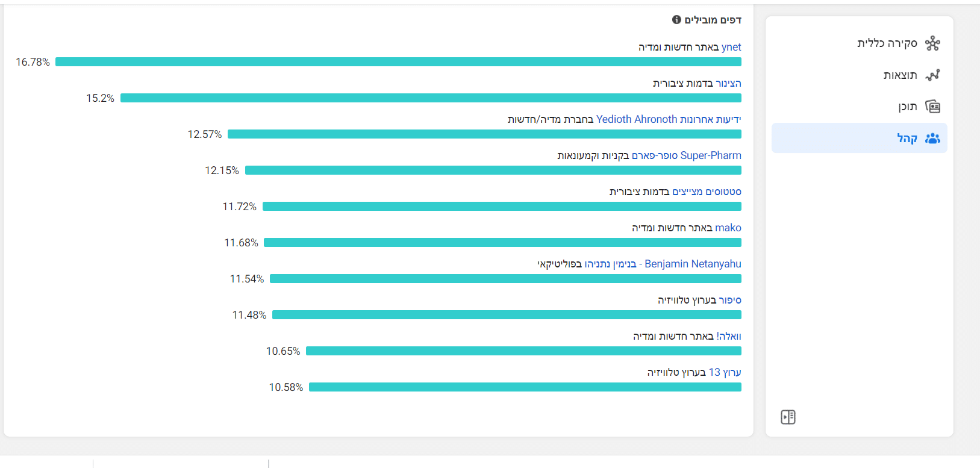
Task: Click the content newspaper icon in sidebar
Action: click(932, 107)
